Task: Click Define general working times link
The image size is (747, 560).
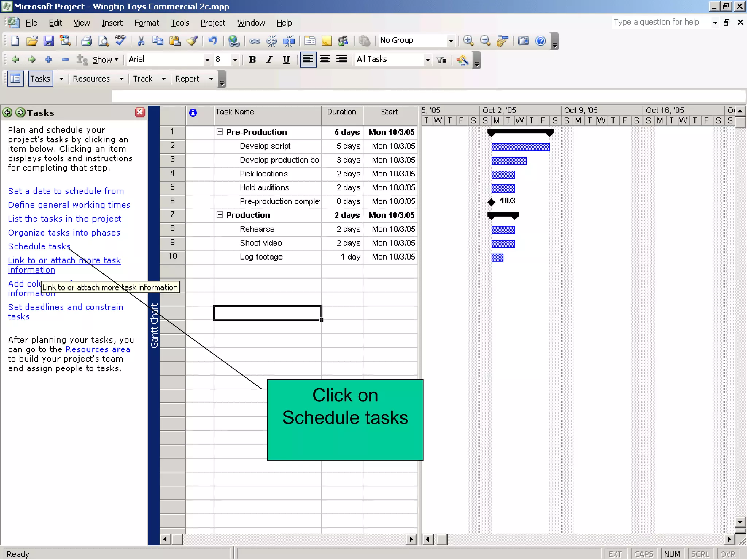Action: pyautogui.click(x=69, y=205)
